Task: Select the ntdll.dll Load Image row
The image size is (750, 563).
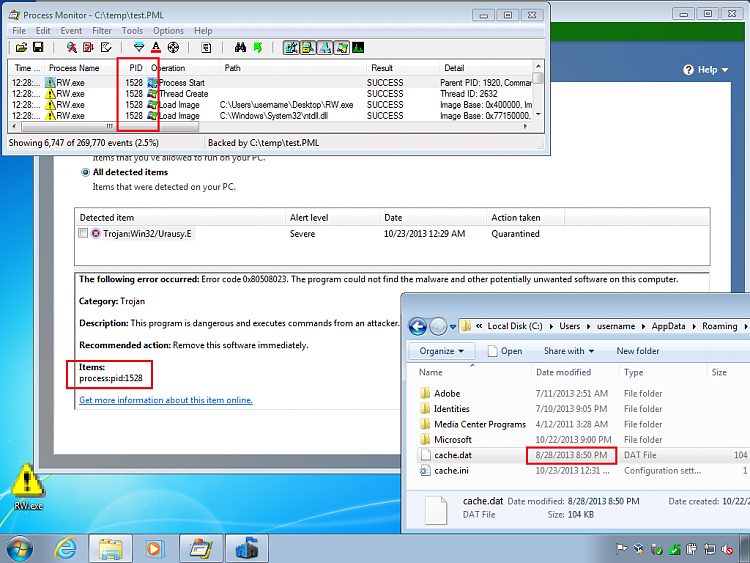Action: coord(271,116)
